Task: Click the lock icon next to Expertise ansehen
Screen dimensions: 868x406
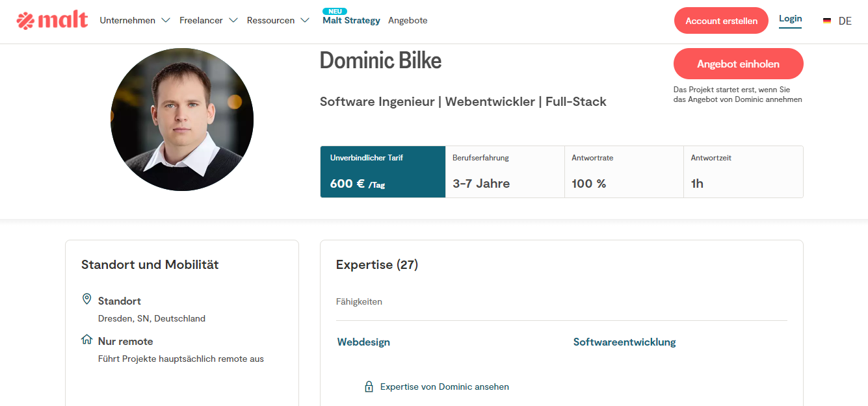Action: pos(369,387)
